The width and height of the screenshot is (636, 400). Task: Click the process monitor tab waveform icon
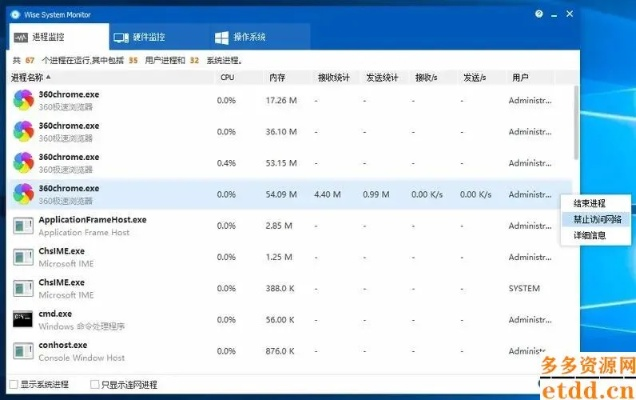click(x=21, y=37)
